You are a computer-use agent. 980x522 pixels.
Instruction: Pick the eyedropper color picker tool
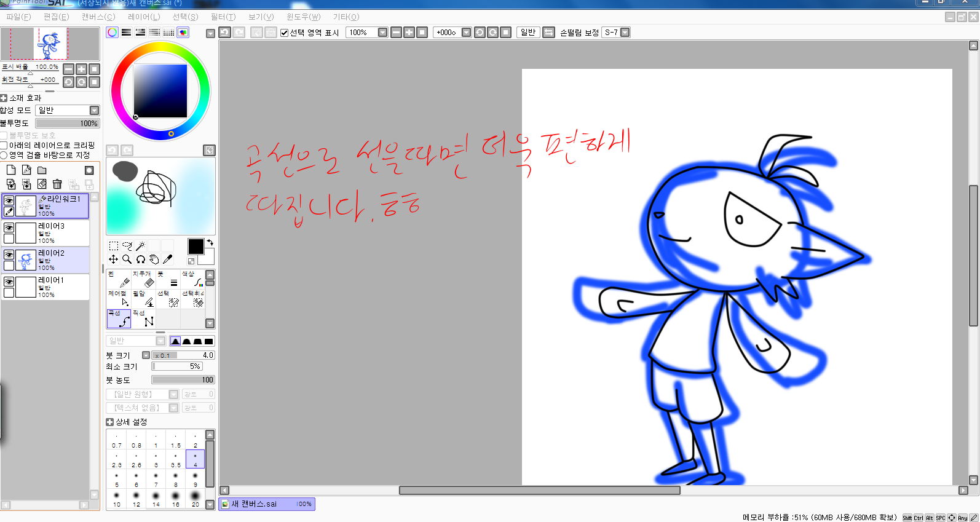(168, 259)
